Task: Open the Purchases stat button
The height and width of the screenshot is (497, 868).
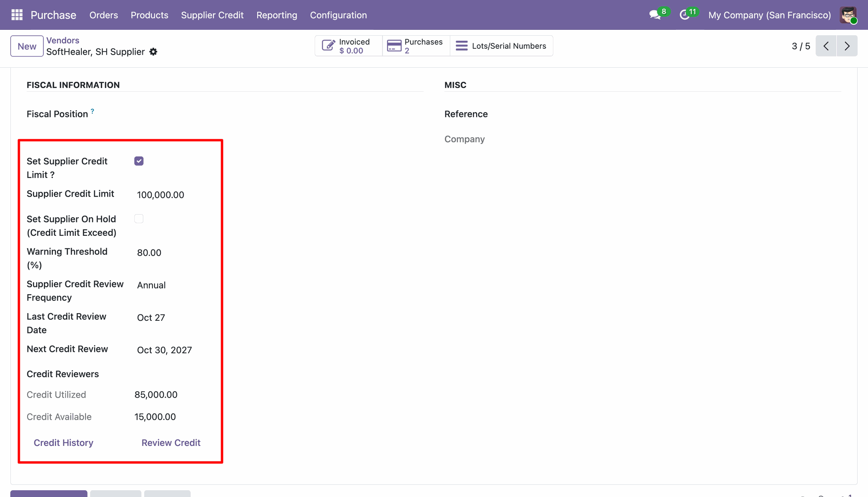Action: pos(416,46)
